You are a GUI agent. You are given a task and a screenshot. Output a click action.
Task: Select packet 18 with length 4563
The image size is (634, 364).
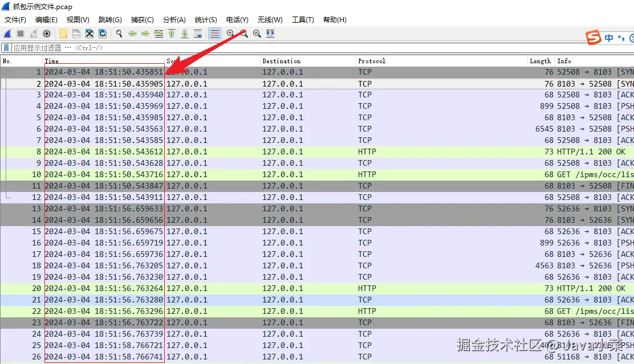544,266
